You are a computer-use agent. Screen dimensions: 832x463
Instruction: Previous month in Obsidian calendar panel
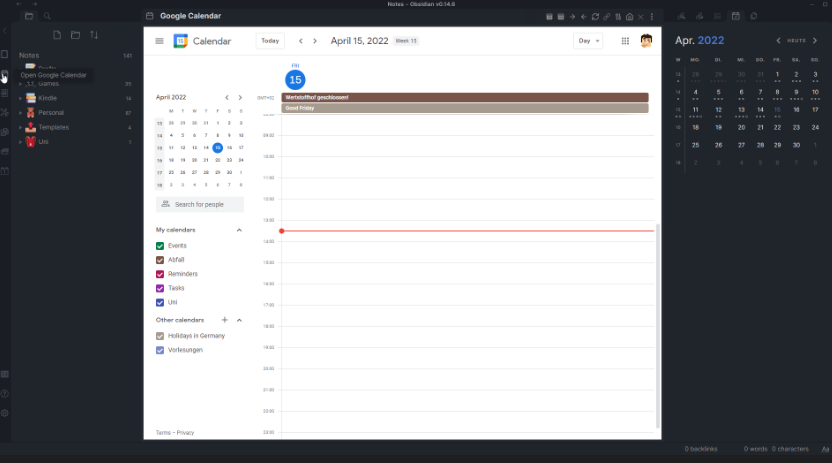(778, 41)
